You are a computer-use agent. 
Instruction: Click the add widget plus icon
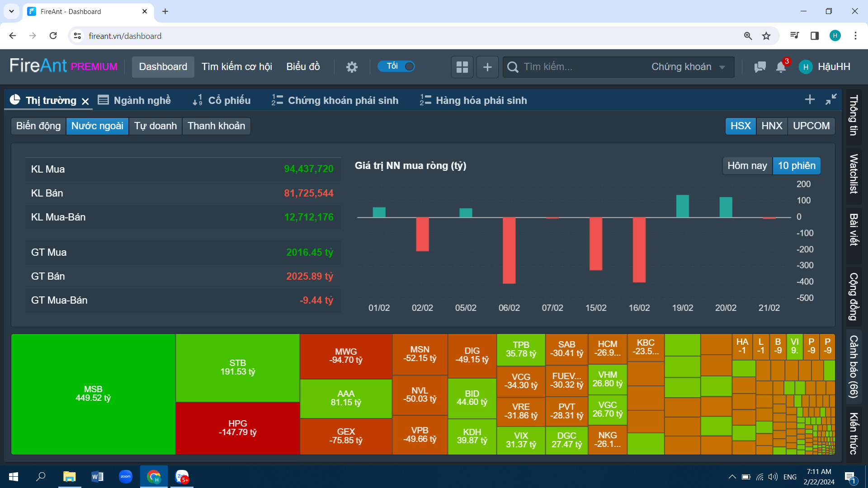click(x=487, y=67)
